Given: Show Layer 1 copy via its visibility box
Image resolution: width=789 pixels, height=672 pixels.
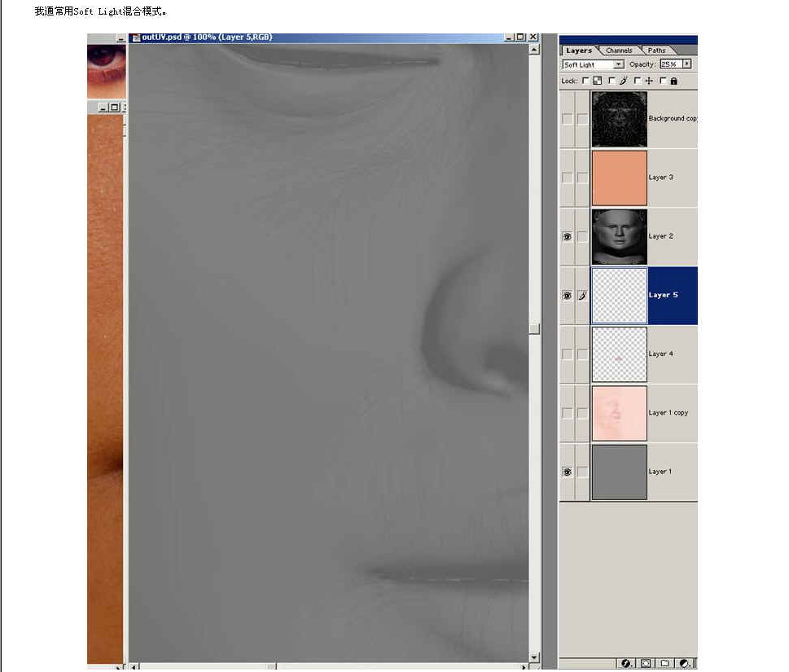Looking at the screenshot, I should pos(567,413).
